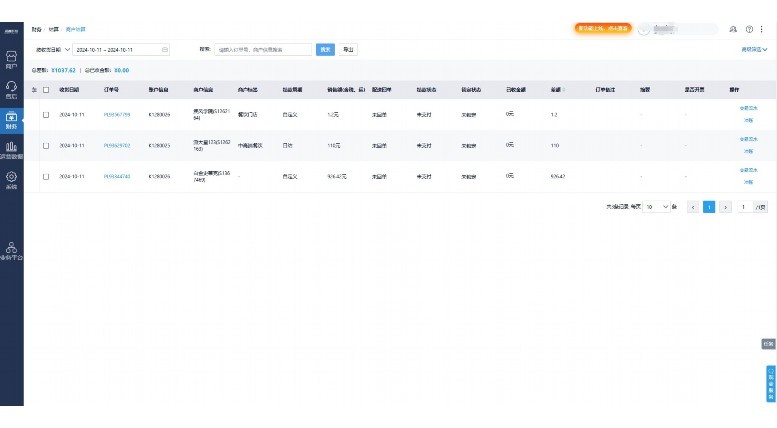This screenshot has width=777, height=428.
Task: Click the 2024-10-11 date range field
Action: coord(121,50)
